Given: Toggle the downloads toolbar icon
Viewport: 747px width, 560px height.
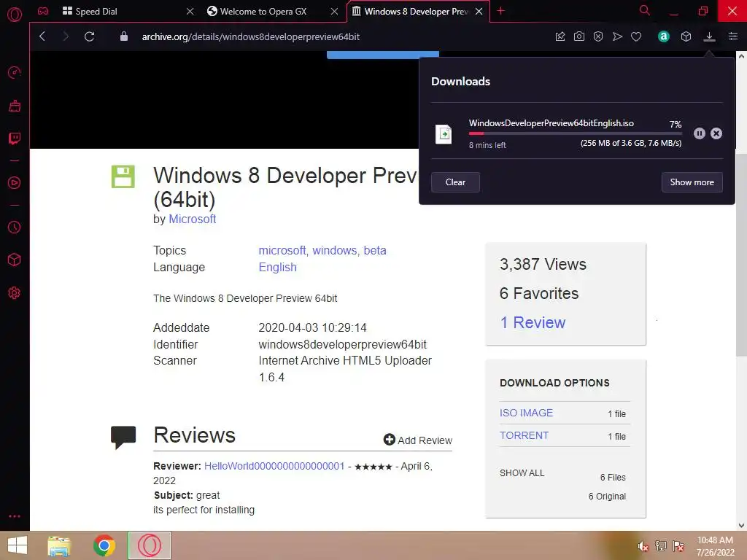Looking at the screenshot, I should tap(709, 36).
